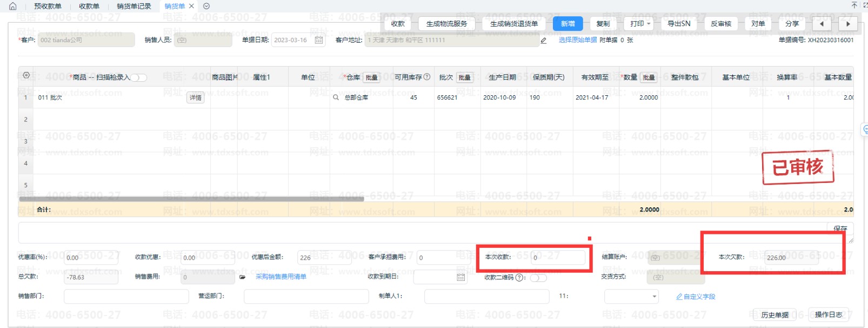
Task: Go to next record with right arrow
Action: pyautogui.click(x=848, y=24)
